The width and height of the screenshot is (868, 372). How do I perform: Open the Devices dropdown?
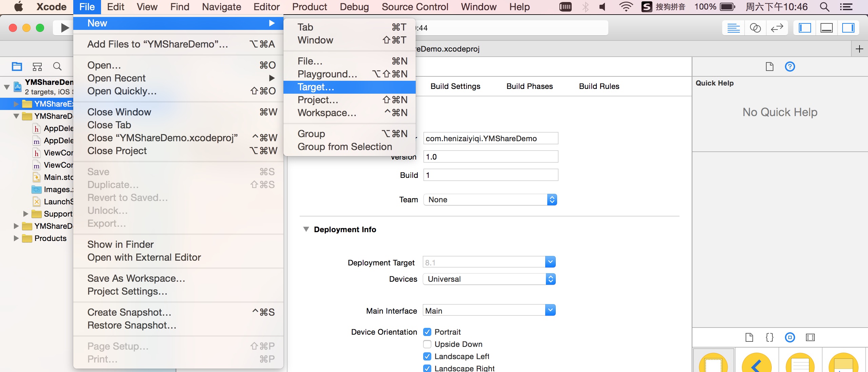(x=489, y=279)
